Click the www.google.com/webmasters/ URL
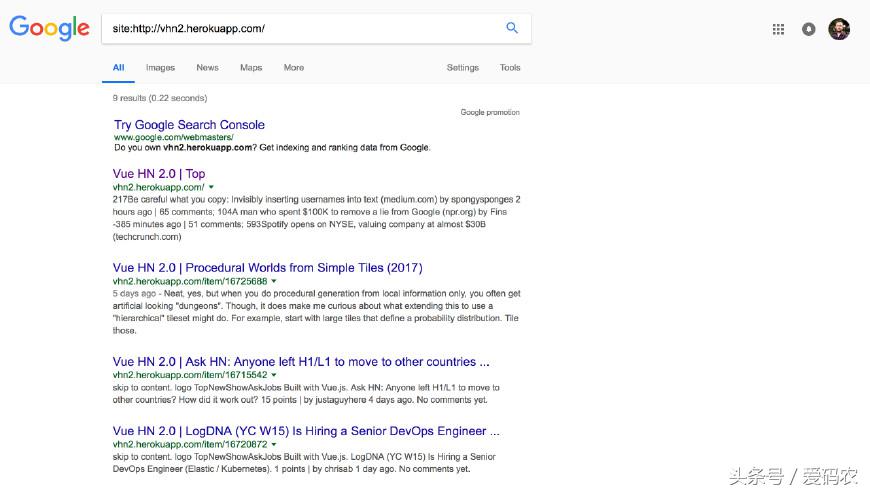 (x=174, y=137)
